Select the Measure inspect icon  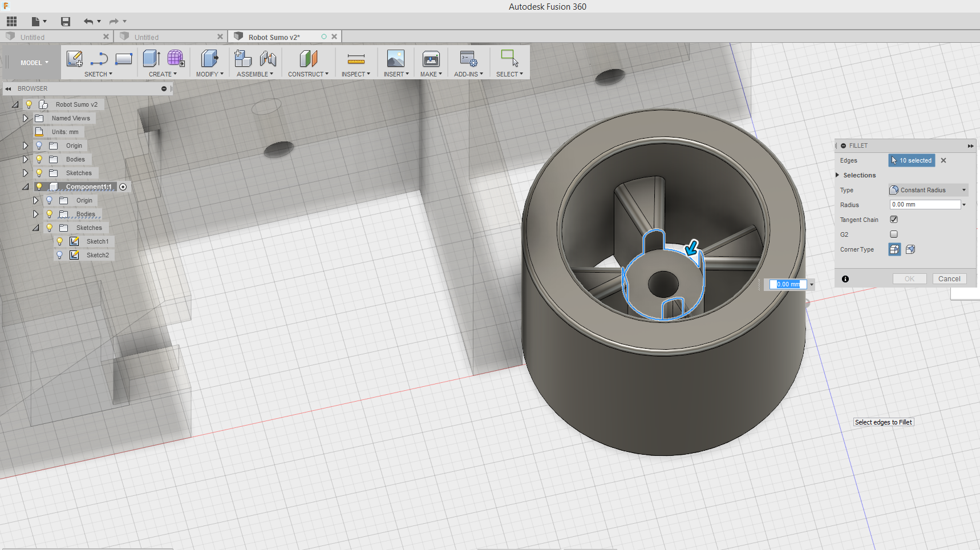[356, 58]
